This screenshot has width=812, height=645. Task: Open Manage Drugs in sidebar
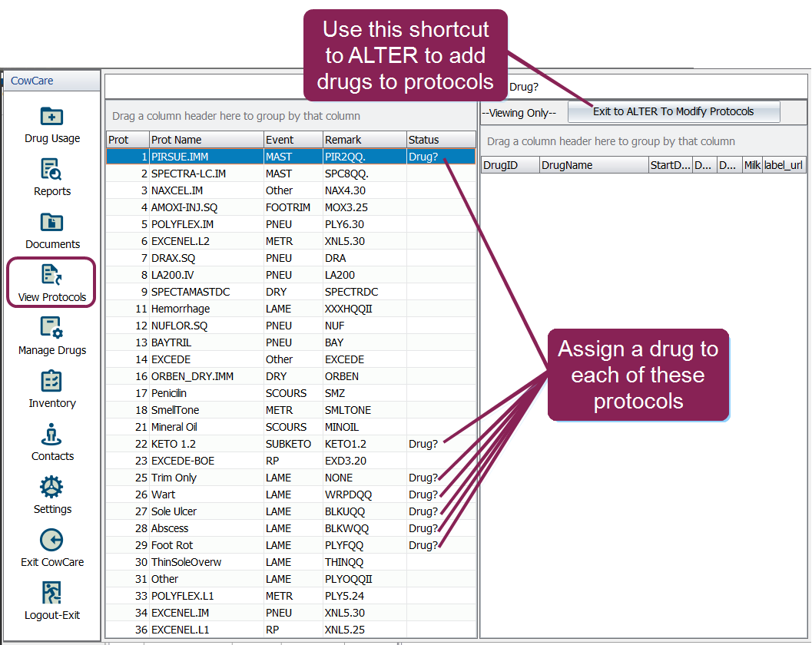[51, 329]
